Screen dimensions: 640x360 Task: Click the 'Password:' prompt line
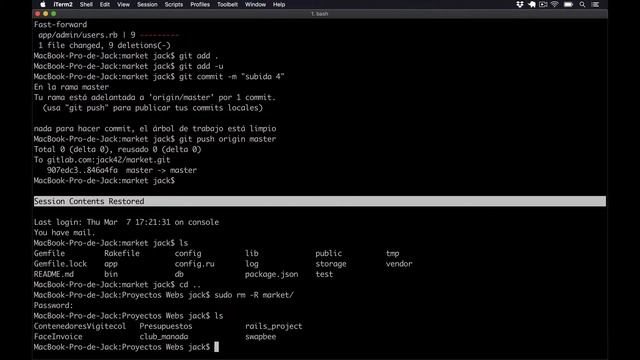coord(53,306)
